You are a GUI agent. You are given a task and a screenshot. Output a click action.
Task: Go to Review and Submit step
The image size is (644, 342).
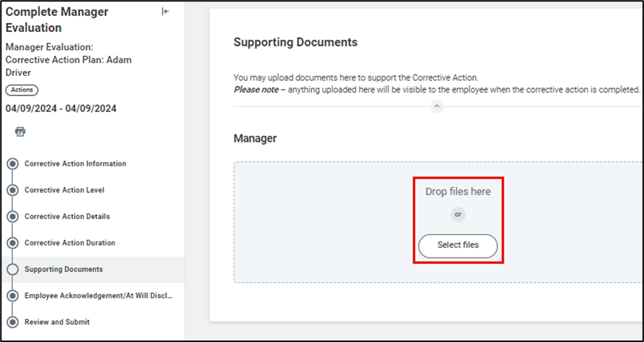(57, 322)
